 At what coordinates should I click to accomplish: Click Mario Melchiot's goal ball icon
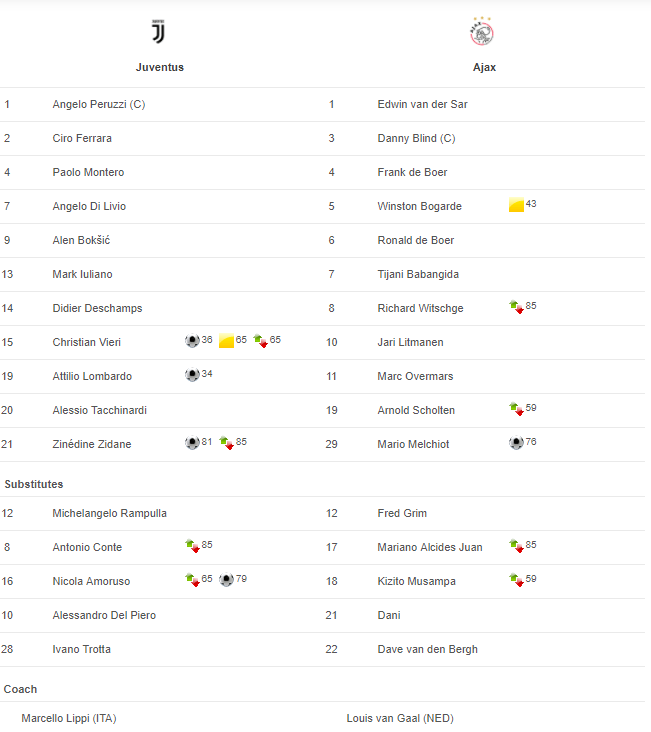(x=516, y=443)
